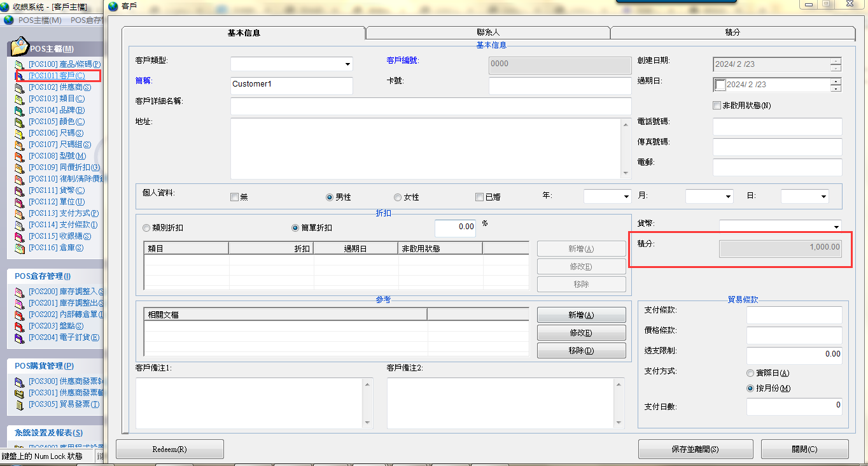Open the 日 birth day dropdown

pos(823,197)
